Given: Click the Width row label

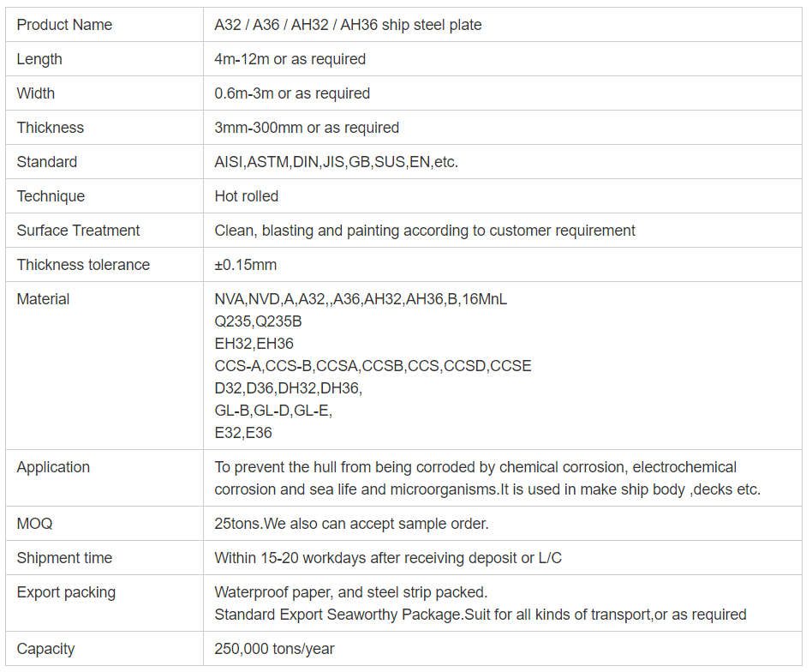Looking at the screenshot, I should point(36,93).
